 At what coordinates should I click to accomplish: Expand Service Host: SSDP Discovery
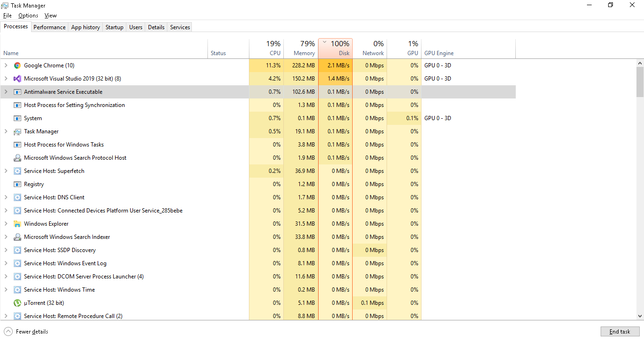[x=6, y=250]
